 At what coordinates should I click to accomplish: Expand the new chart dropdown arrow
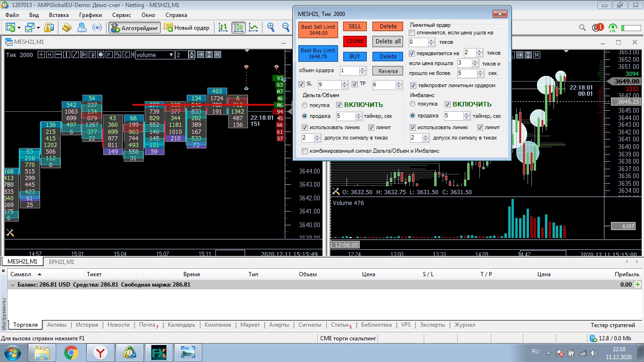point(19,28)
